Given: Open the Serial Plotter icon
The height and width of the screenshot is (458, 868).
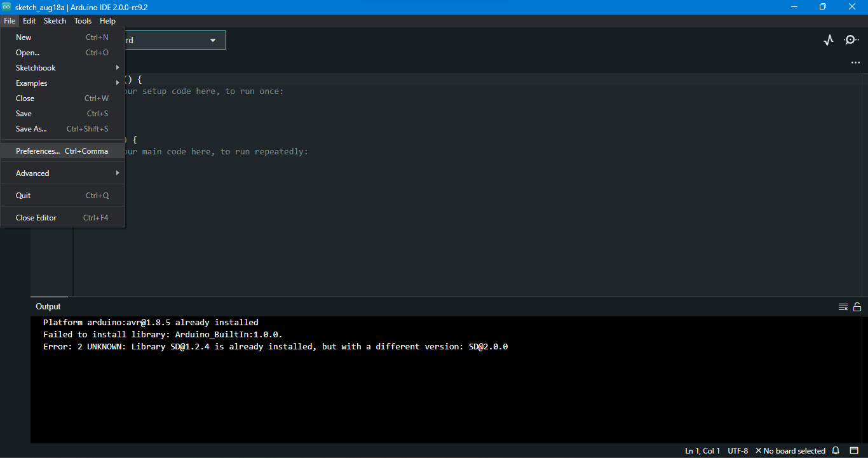Looking at the screenshot, I should coord(828,40).
